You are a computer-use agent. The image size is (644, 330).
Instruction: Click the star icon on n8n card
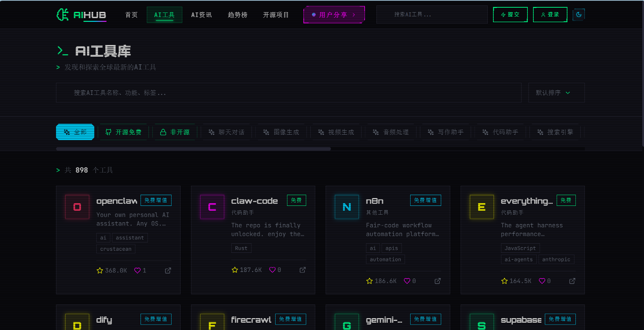(369, 281)
